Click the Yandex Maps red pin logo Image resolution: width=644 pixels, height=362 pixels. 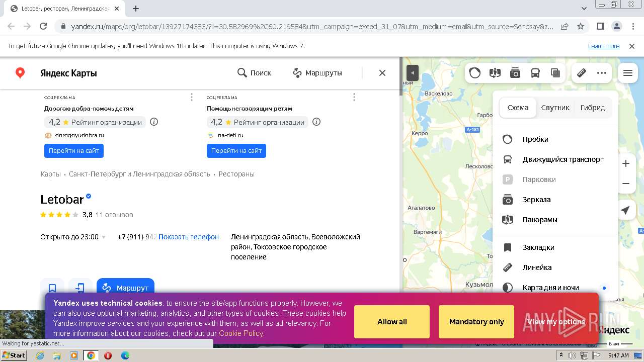point(20,73)
